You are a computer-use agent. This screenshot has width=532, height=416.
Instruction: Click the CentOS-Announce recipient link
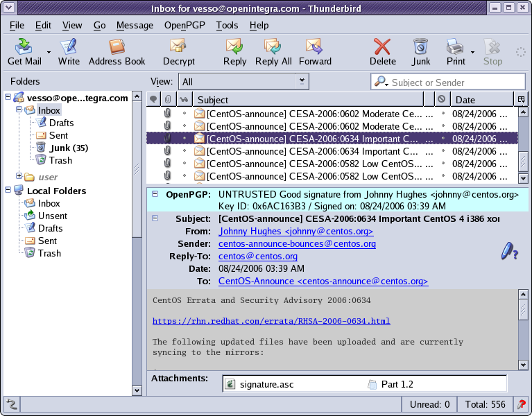[x=323, y=281]
